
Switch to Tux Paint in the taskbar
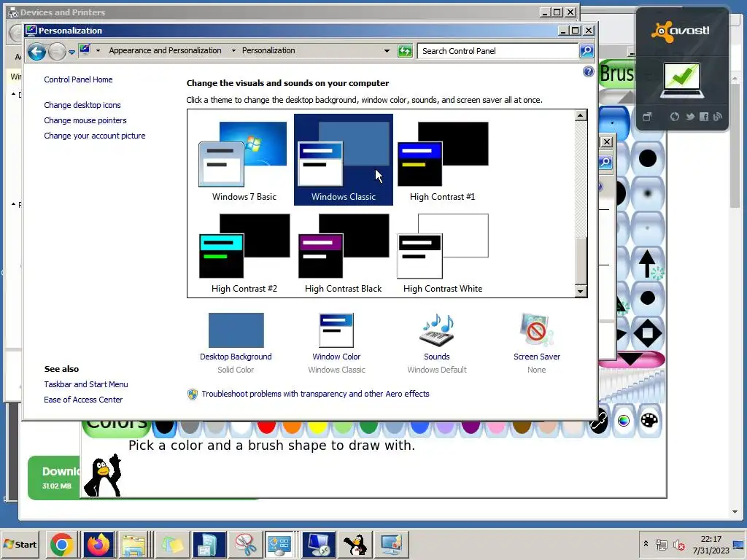[x=355, y=545]
